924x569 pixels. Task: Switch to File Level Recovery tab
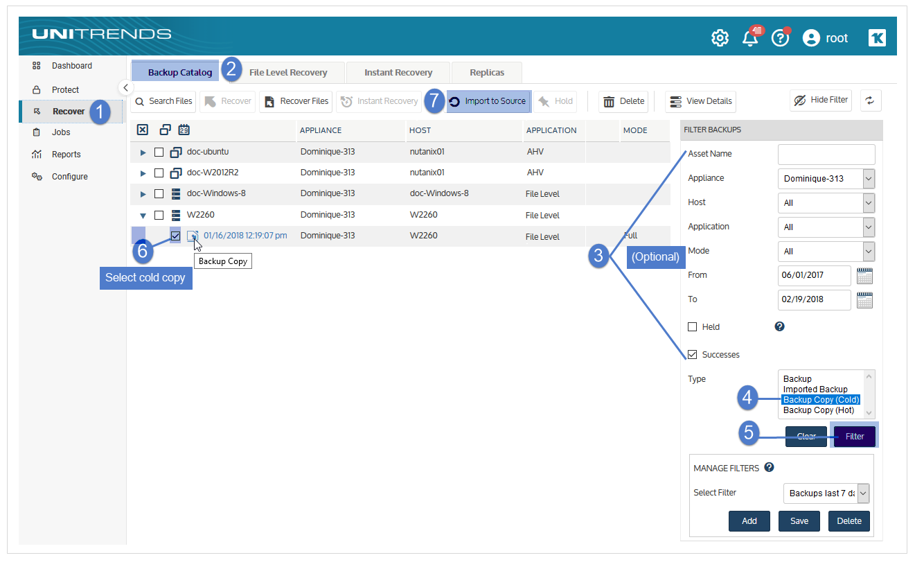pyautogui.click(x=288, y=73)
